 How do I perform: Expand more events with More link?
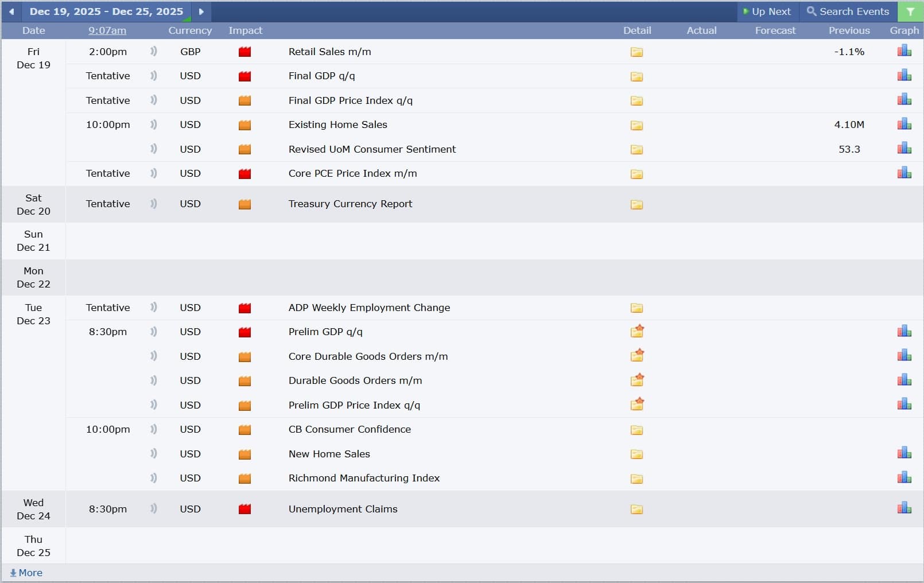click(26, 573)
